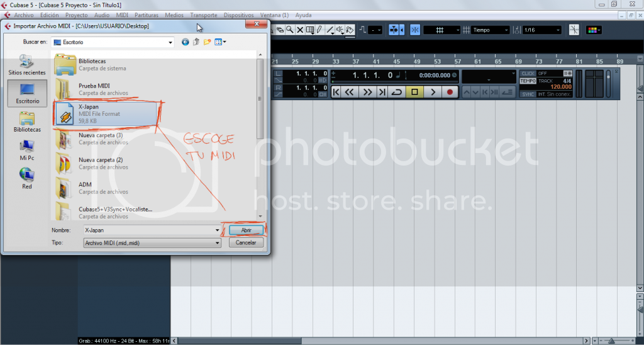Go to project end in transport
644x345 pixels.
382,92
